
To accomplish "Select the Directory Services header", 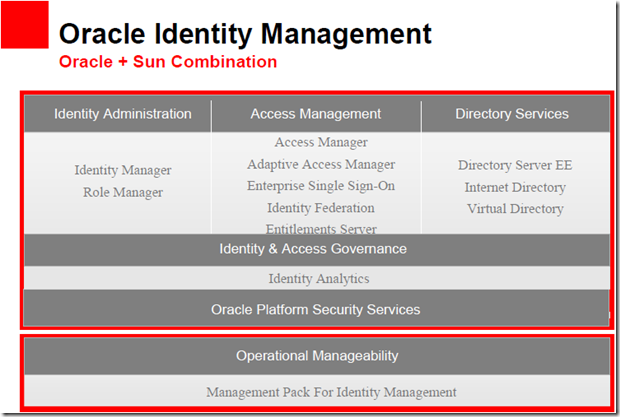I will click(x=515, y=114).
